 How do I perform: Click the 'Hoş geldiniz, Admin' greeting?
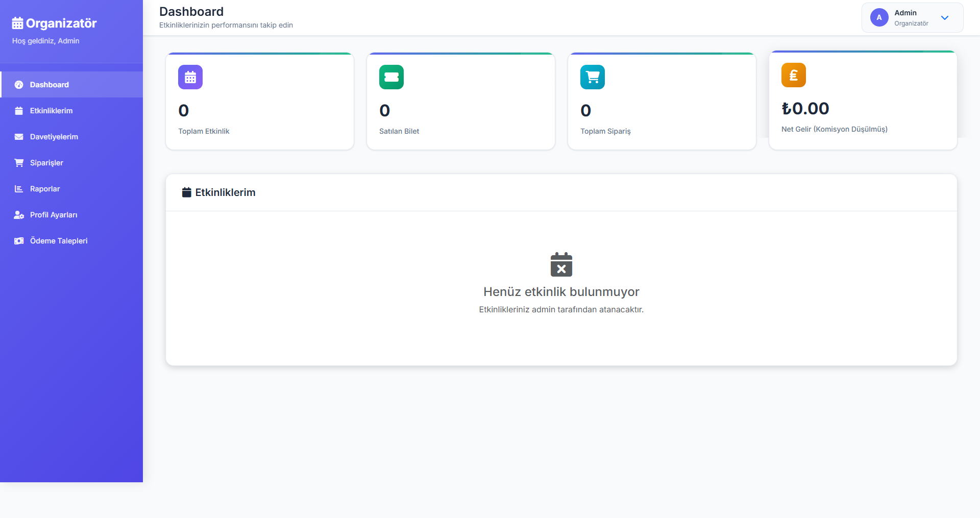[x=46, y=41]
